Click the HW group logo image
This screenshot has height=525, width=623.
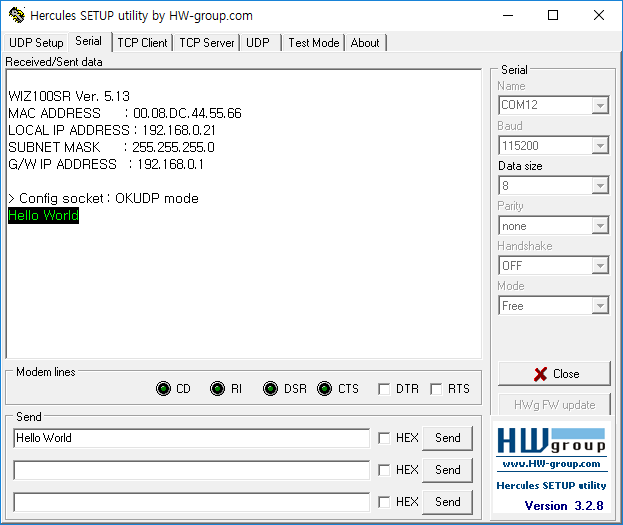coord(551,441)
